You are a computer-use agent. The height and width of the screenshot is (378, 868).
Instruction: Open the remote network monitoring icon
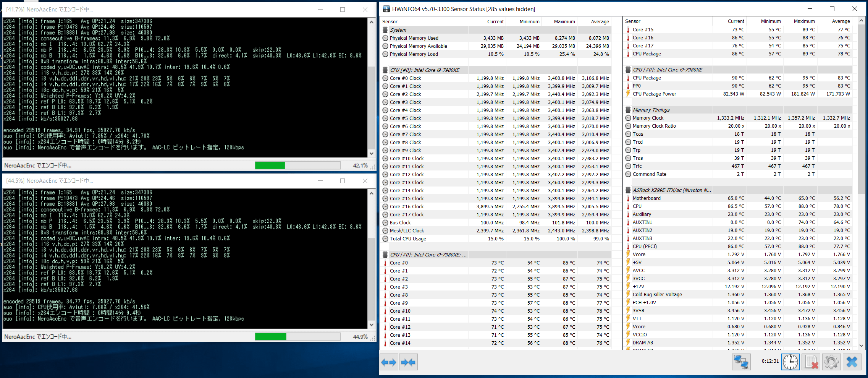point(741,362)
